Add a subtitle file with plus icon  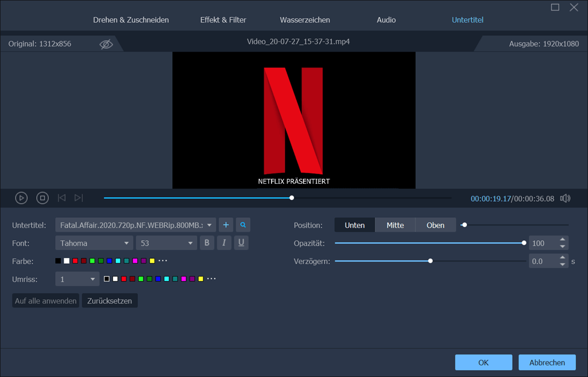pos(226,225)
